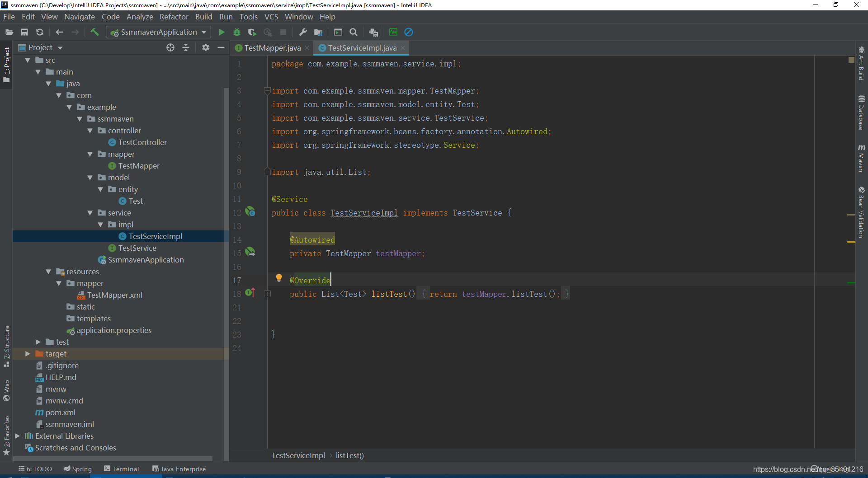Build project with the green hammer icon

tap(94, 32)
